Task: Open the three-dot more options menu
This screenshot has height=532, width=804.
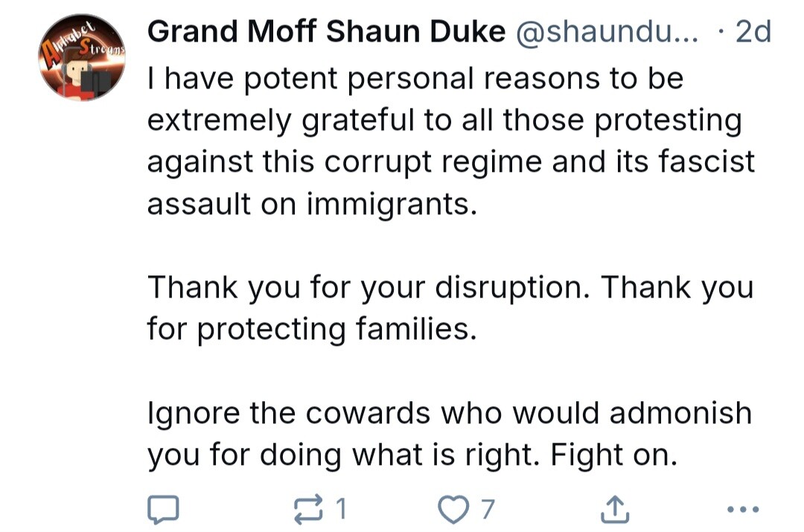Action: [743, 510]
